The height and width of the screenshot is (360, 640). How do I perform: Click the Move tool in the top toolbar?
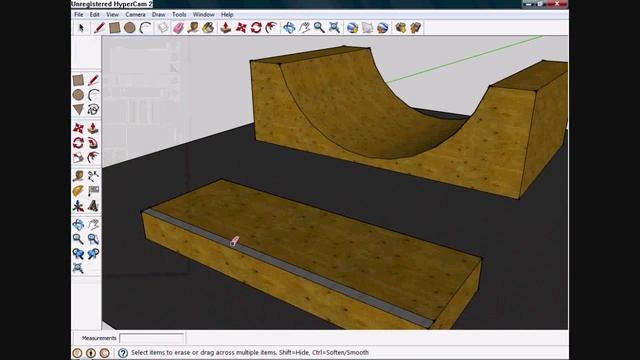[241, 28]
